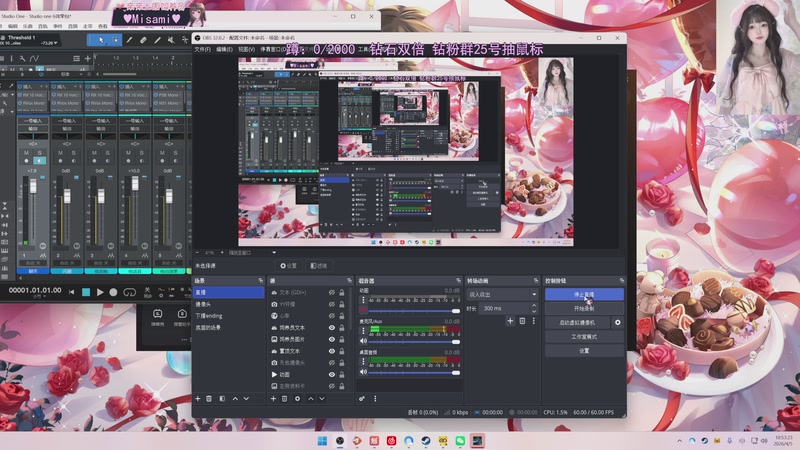Select Mute tool in Studio One toolbar
The height and width of the screenshot is (450, 800).
(171, 40)
